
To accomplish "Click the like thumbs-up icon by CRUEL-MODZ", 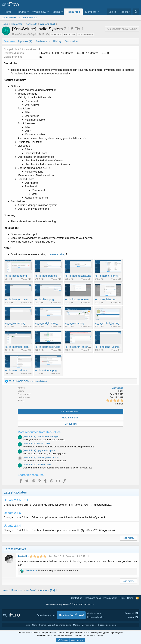I will point(7,381).
